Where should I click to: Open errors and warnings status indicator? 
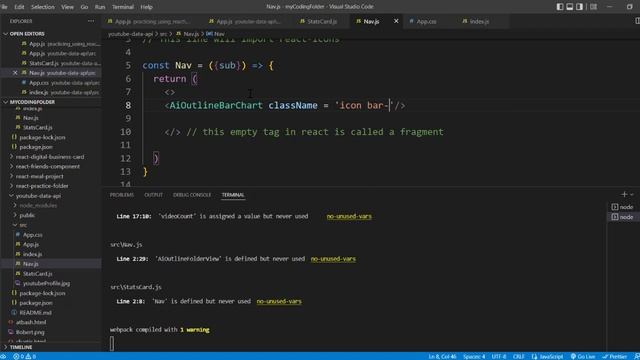(x=24, y=356)
